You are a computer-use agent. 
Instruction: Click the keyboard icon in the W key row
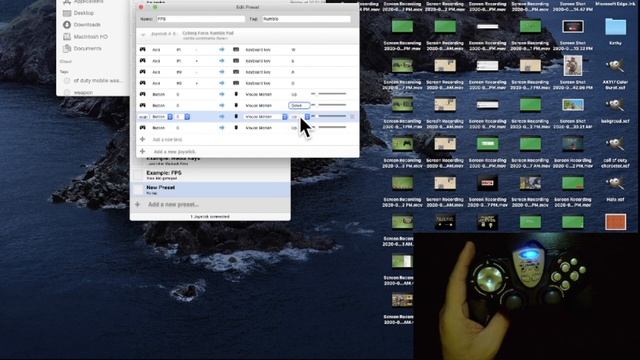coord(236,49)
